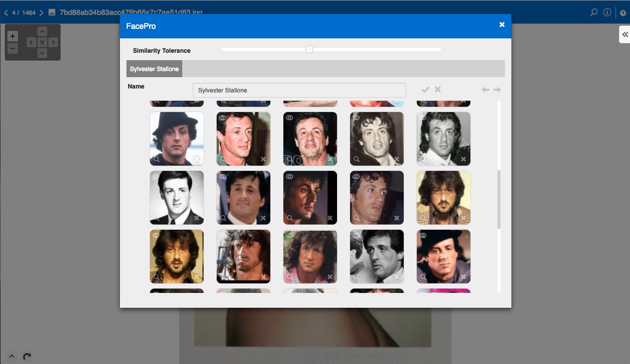Open the help question-mark icon
Viewport: 630px width, 364px height.
[623, 13]
